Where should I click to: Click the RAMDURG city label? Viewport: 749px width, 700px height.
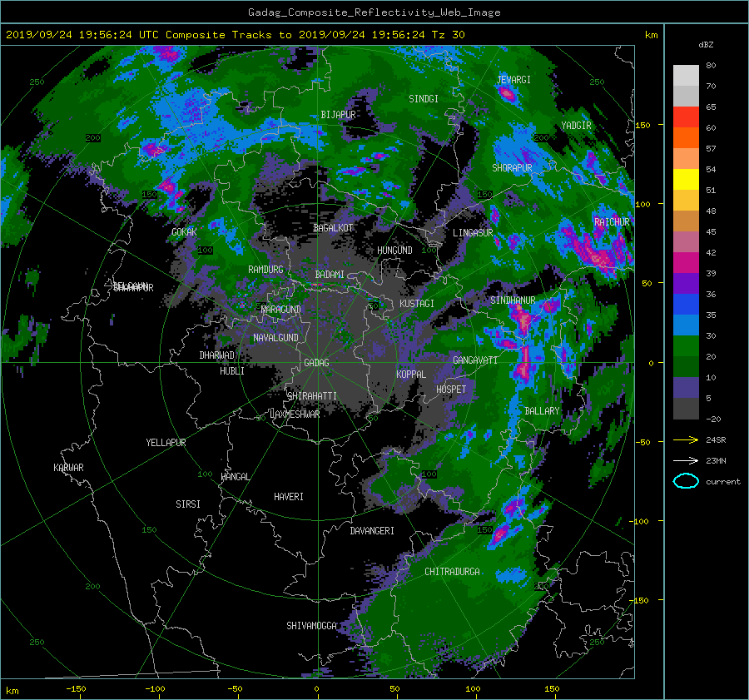pyautogui.click(x=265, y=270)
